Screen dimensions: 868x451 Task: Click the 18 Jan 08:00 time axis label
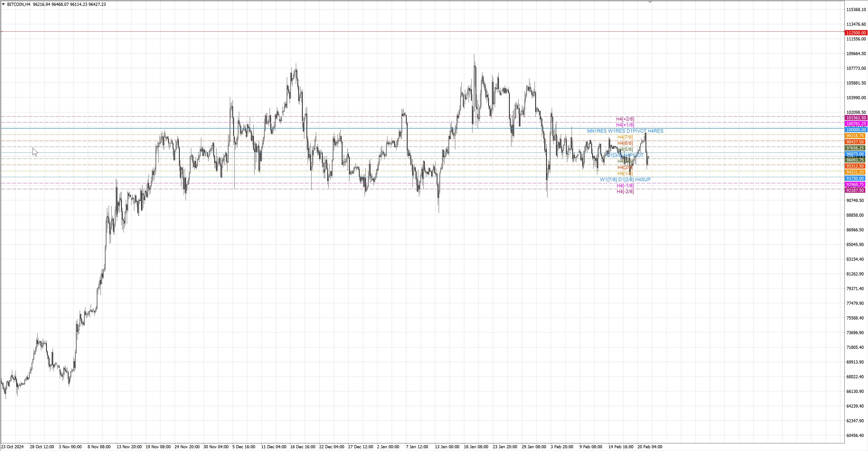click(476, 447)
